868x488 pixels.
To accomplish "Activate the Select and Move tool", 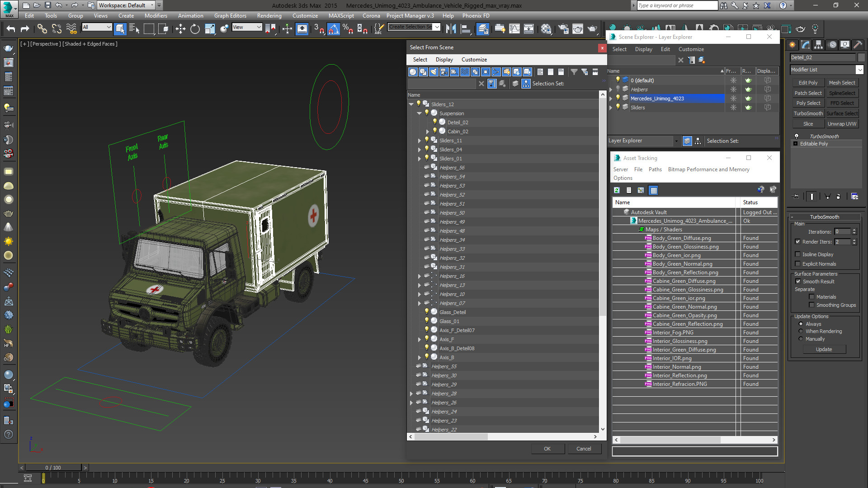I will (x=180, y=29).
